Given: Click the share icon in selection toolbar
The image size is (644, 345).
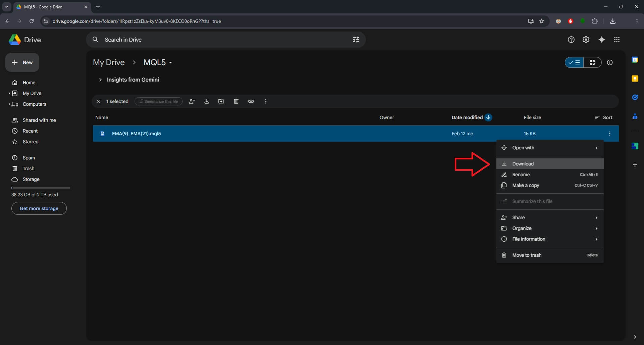Looking at the screenshot, I should [x=192, y=101].
